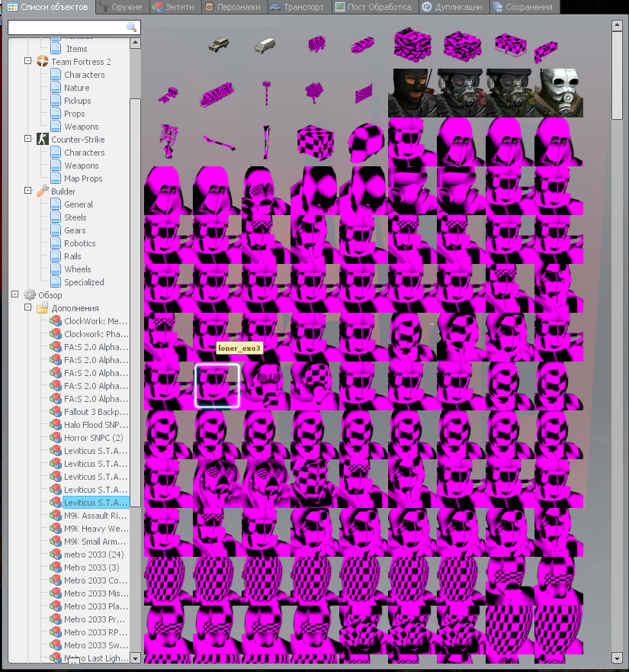The width and height of the screenshot is (629, 672).
Task: Select the black balaclava character thumbnail
Action: pyautogui.click(x=412, y=93)
